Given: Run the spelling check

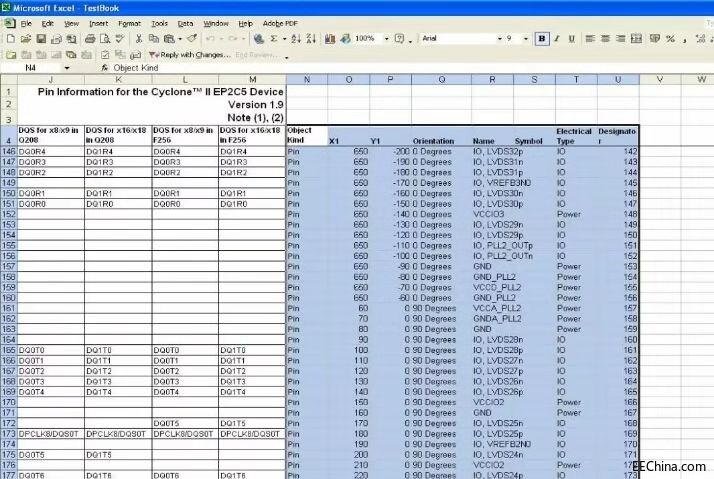Looking at the screenshot, I should pyautogui.click(x=120, y=39).
